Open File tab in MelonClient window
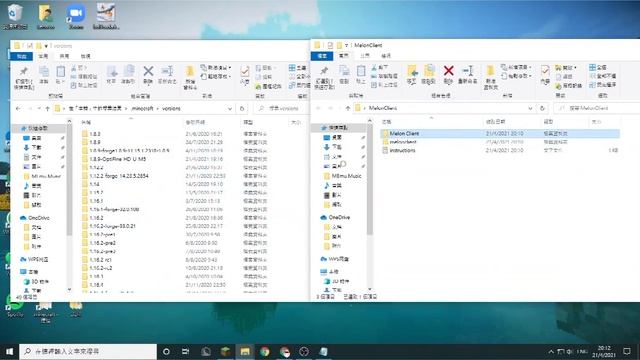 [322, 56]
